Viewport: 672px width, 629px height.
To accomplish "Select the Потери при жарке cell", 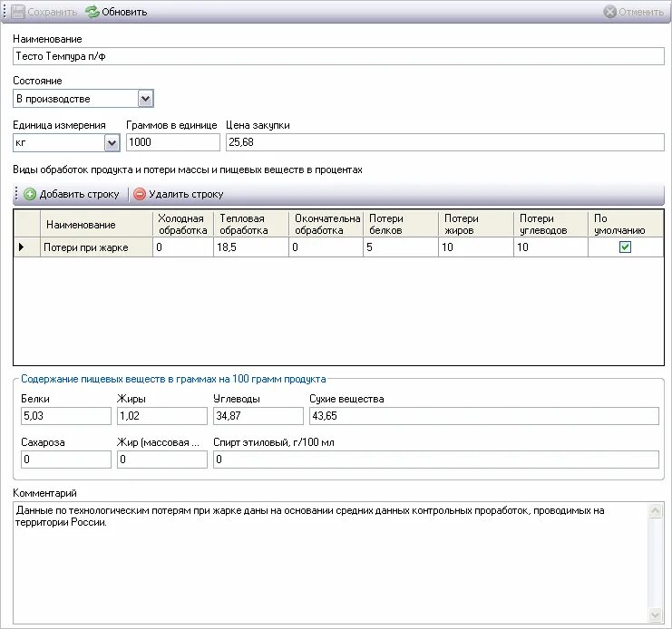I will (96, 247).
